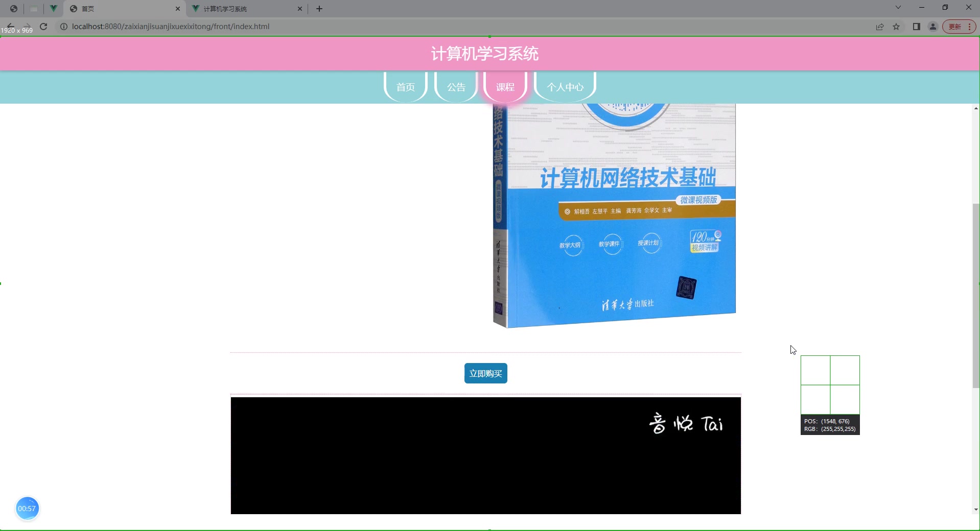Click the scrollbar's up arrow
This screenshot has width=980, height=531.
tap(976, 108)
